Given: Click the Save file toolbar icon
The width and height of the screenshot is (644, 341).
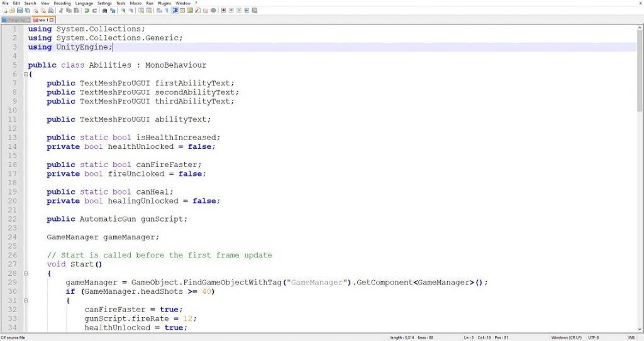Looking at the screenshot, I should click(x=19, y=11).
